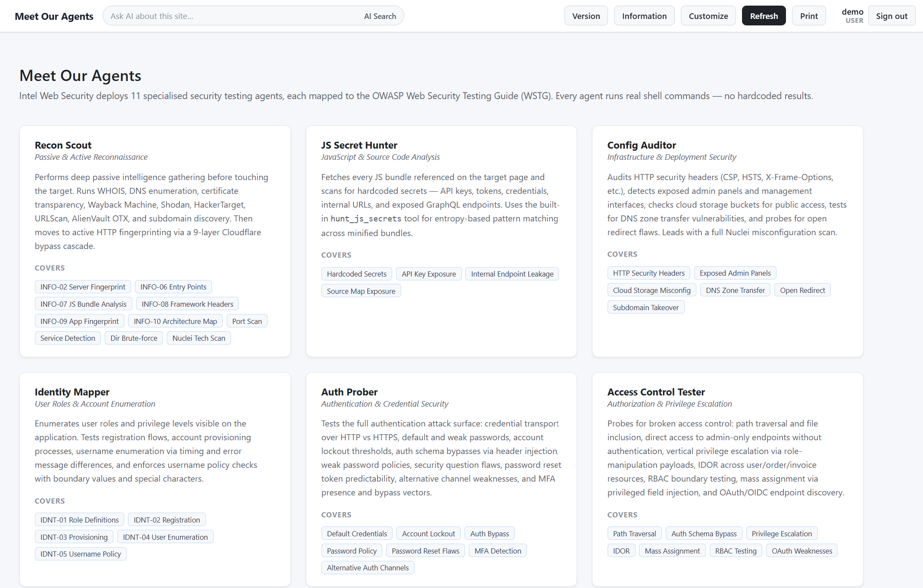Click the INFO-09 App Fingerprint tag
Screen dimensions: 923x588
80,321
